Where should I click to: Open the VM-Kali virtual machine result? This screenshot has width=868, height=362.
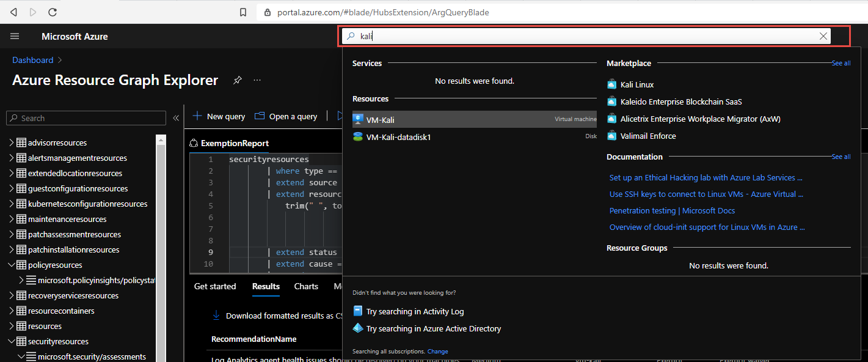pyautogui.click(x=475, y=120)
